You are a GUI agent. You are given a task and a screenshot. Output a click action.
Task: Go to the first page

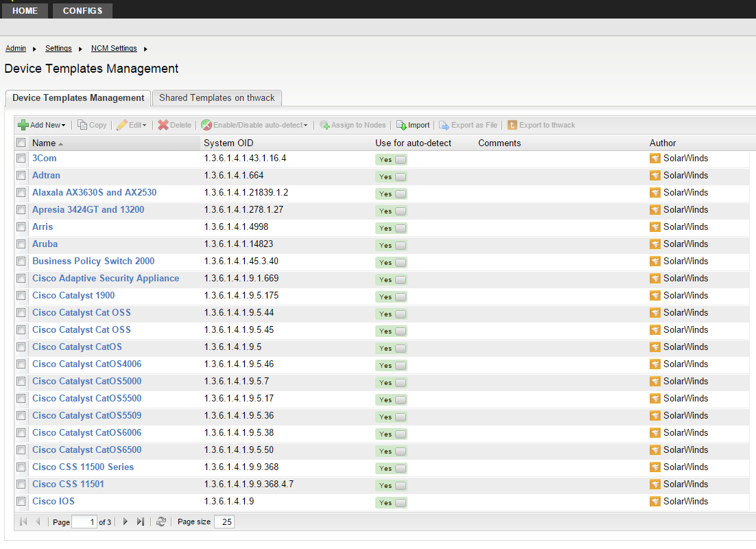click(x=23, y=522)
